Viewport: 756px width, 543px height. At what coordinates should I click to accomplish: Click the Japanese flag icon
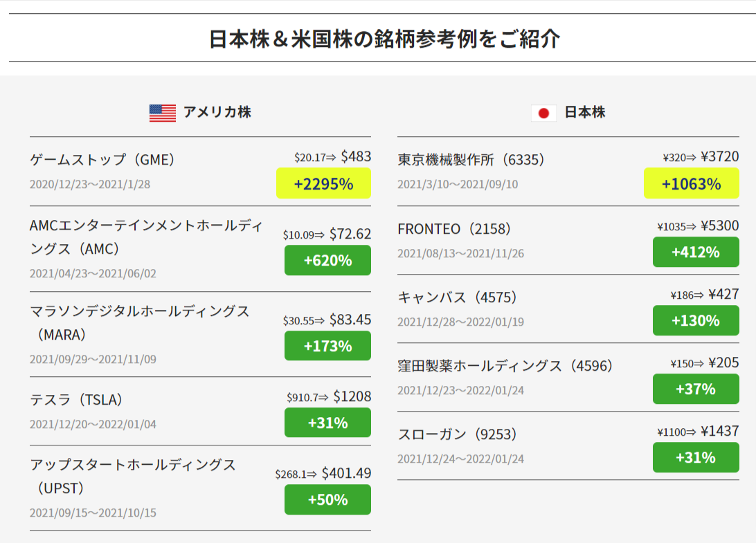543,113
